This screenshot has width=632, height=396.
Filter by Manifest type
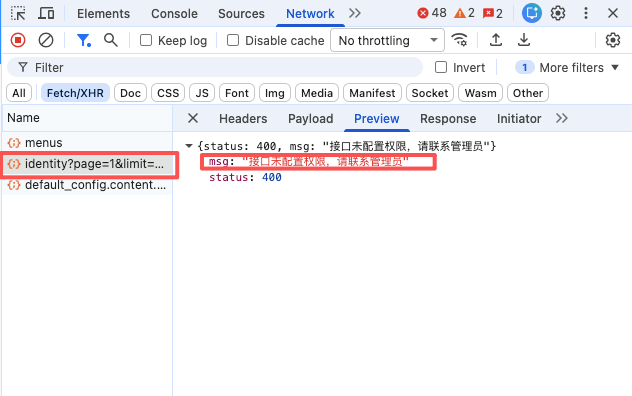pos(372,93)
